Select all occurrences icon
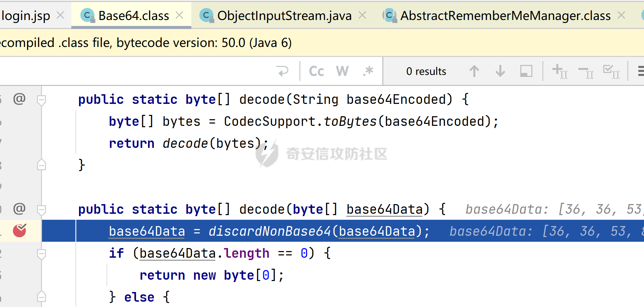Screen dimensions: 644x307 point(611,71)
